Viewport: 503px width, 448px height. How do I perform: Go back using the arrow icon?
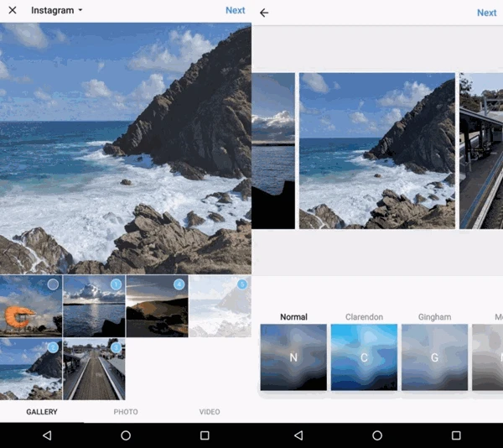264,13
